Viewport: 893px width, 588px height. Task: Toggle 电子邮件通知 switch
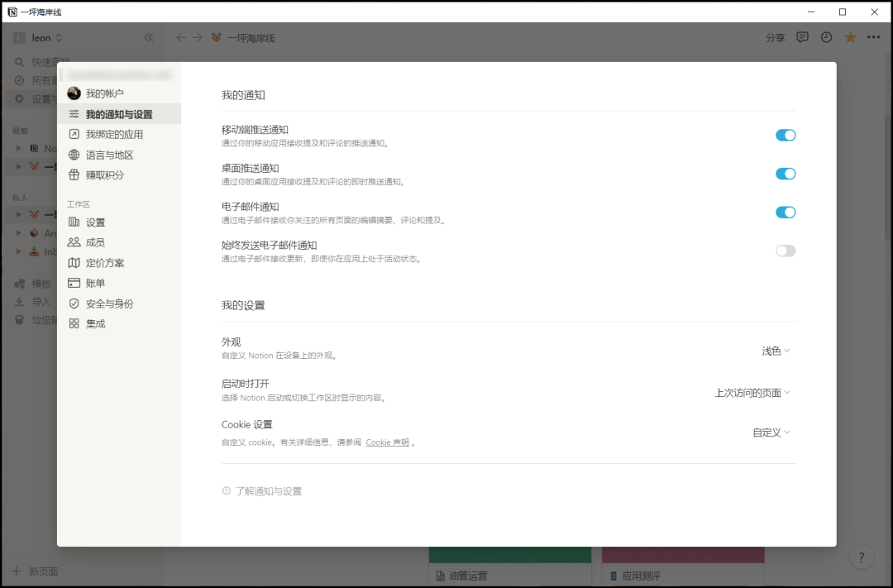786,212
